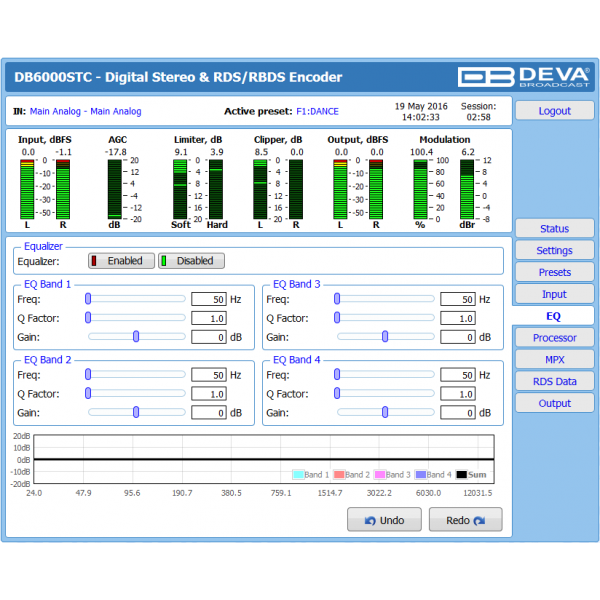Click EQ Band 3 Freq value field
This screenshot has width=600, height=600.
(458, 299)
